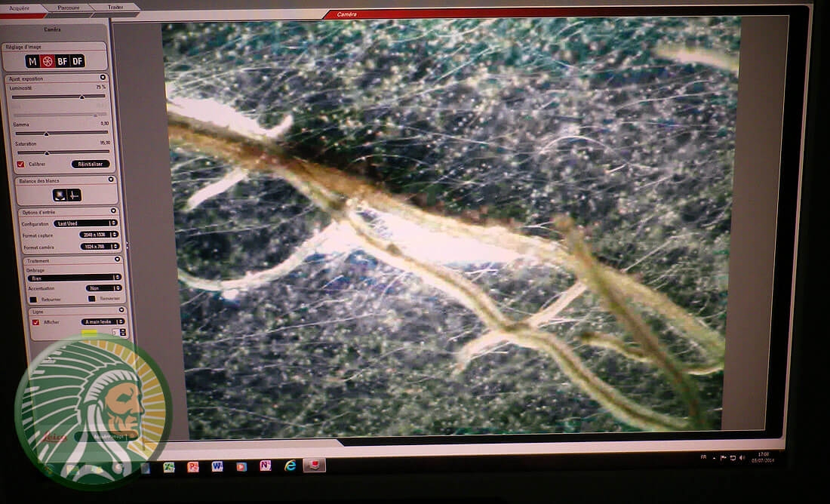Enable the Renverser checkbox
This screenshot has height=504, width=830.
tap(92, 299)
